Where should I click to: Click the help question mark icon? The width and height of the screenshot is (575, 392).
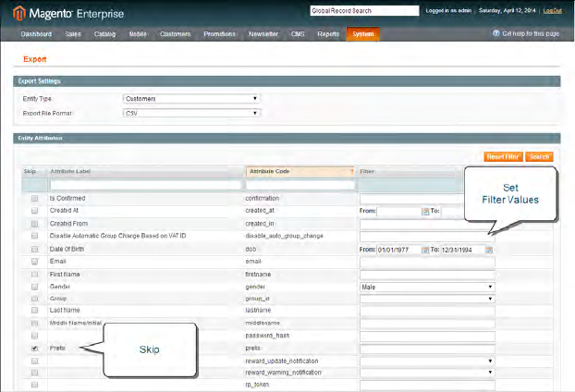coord(496,33)
